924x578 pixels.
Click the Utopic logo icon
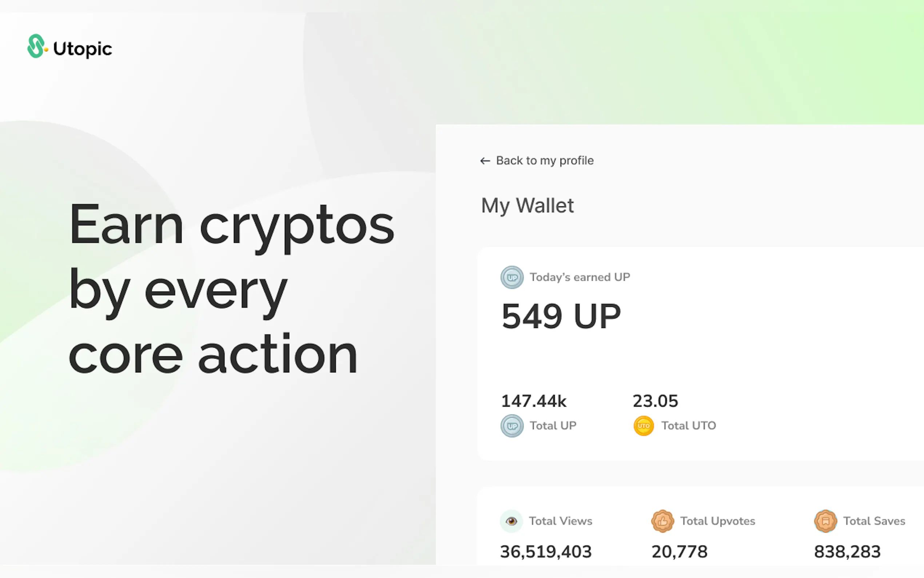pyautogui.click(x=37, y=47)
